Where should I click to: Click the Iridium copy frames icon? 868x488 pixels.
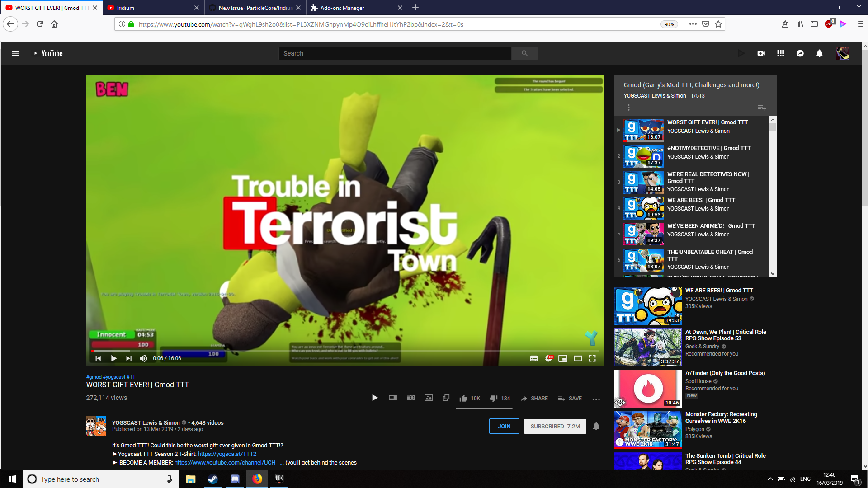pyautogui.click(x=446, y=398)
